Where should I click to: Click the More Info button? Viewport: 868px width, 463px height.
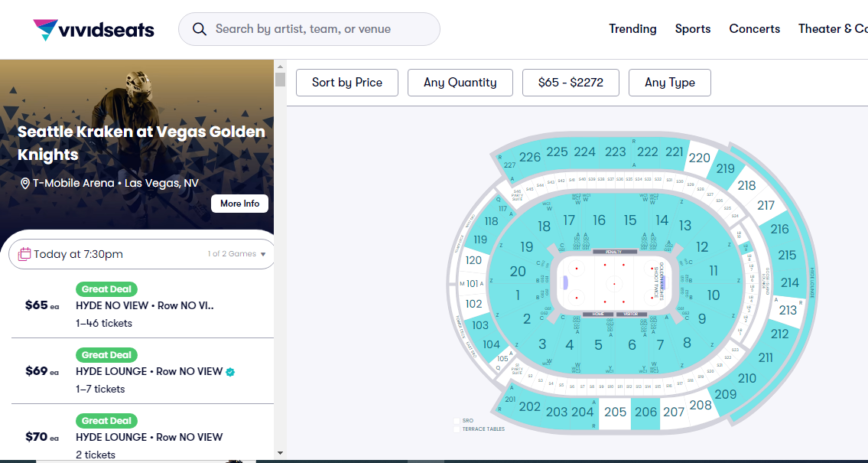click(239, 204)
